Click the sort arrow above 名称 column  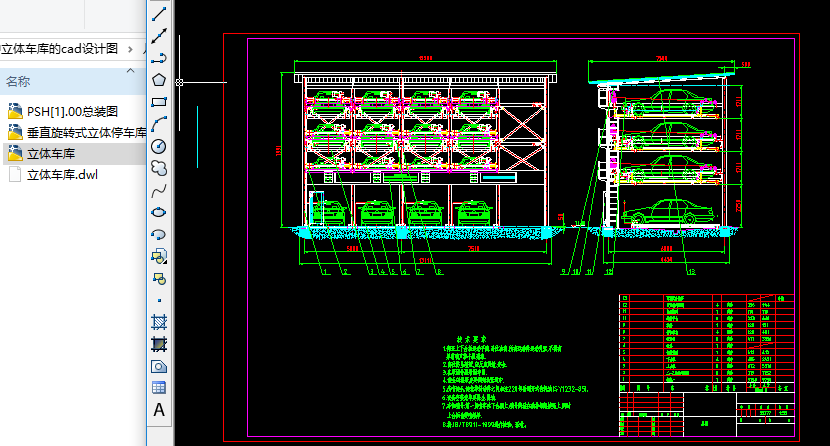[x=131, y=71]
